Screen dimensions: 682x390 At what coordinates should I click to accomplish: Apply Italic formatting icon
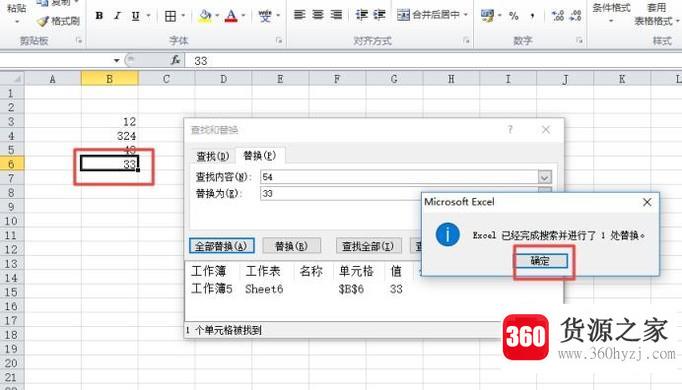point(117,16)
